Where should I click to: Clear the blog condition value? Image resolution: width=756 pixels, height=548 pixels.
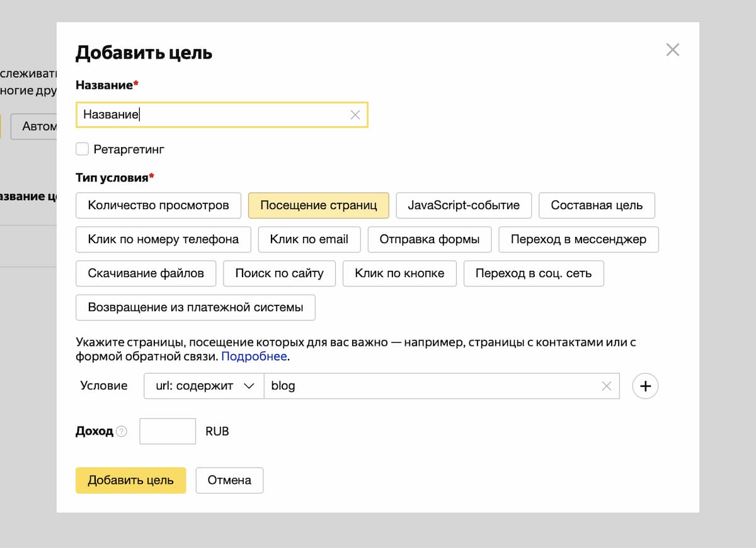point(607,386)
